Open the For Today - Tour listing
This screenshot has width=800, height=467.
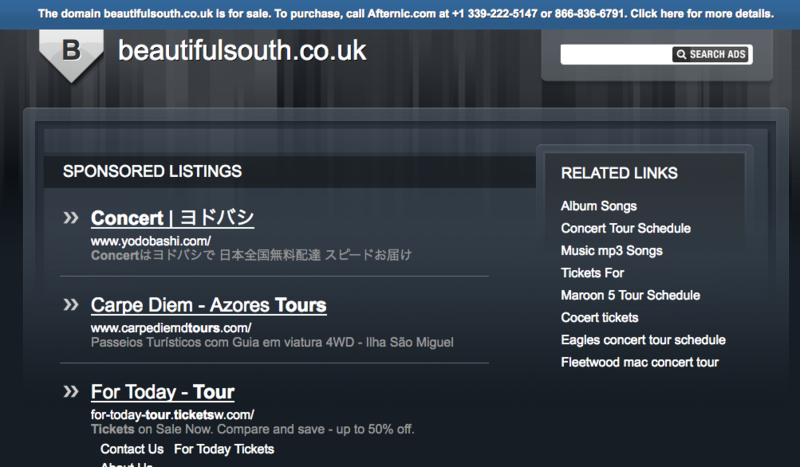[162, 391]
